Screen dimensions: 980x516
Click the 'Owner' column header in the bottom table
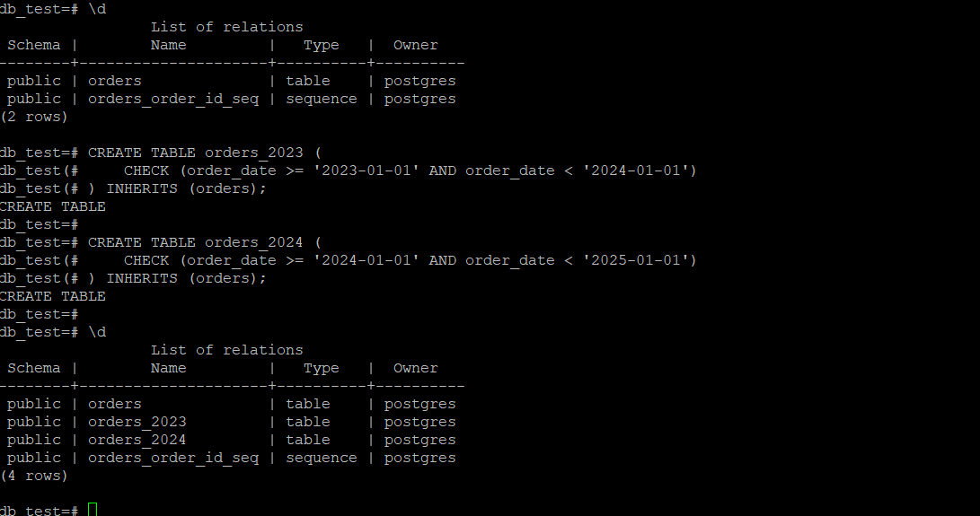(416, 368)
